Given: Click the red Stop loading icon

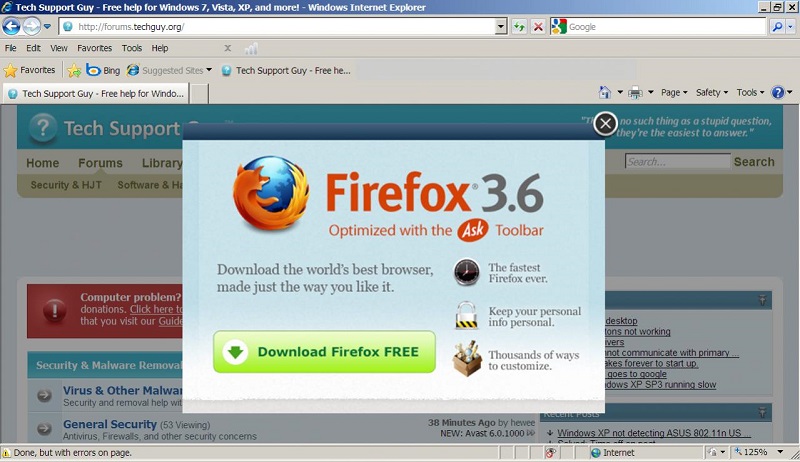Looking at the screenshot, I should 538,27.
